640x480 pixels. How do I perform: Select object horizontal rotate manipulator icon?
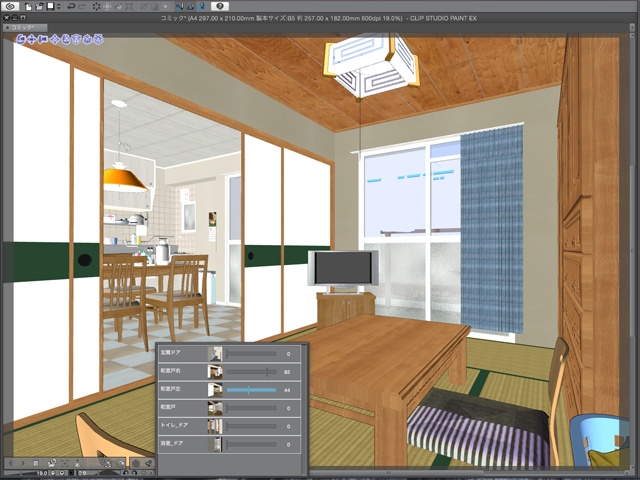click(77, 40)
